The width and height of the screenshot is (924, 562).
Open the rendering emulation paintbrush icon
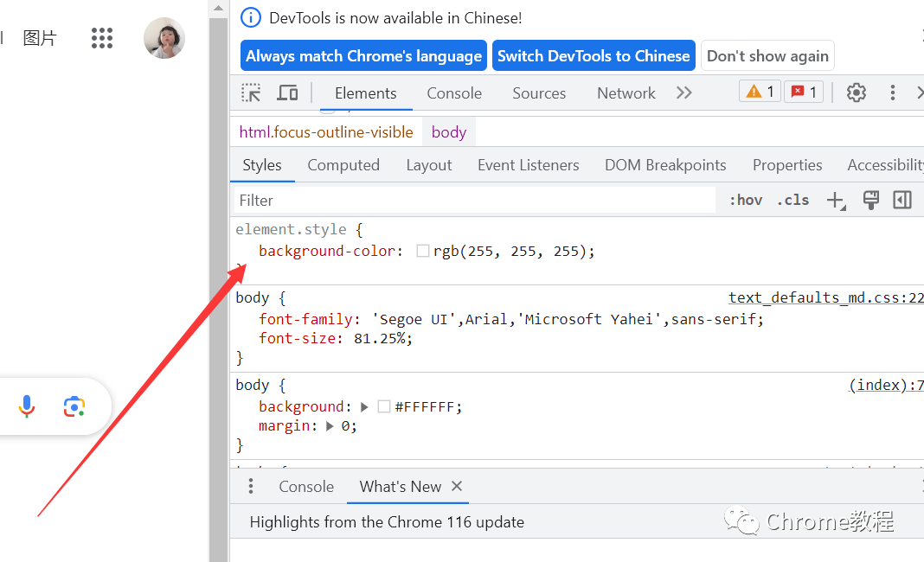pyautogui.click(x=871, y=200)
